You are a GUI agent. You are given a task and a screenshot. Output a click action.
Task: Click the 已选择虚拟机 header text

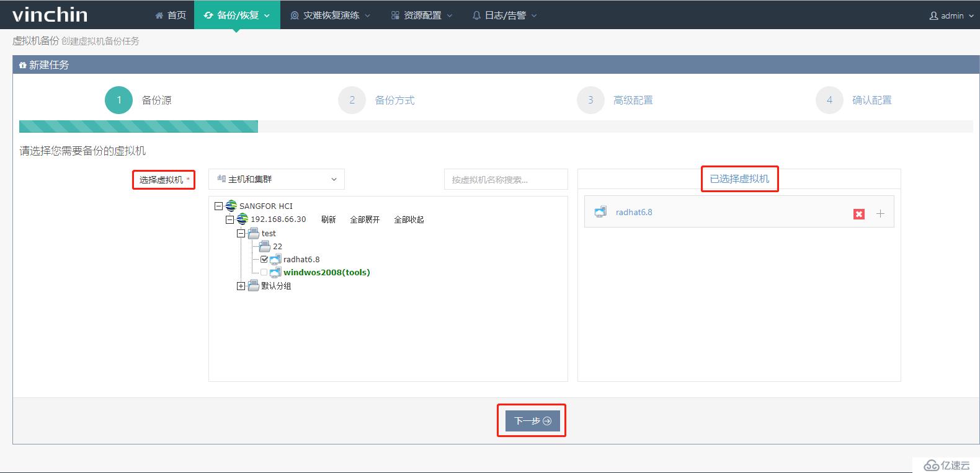click(739, 179)
